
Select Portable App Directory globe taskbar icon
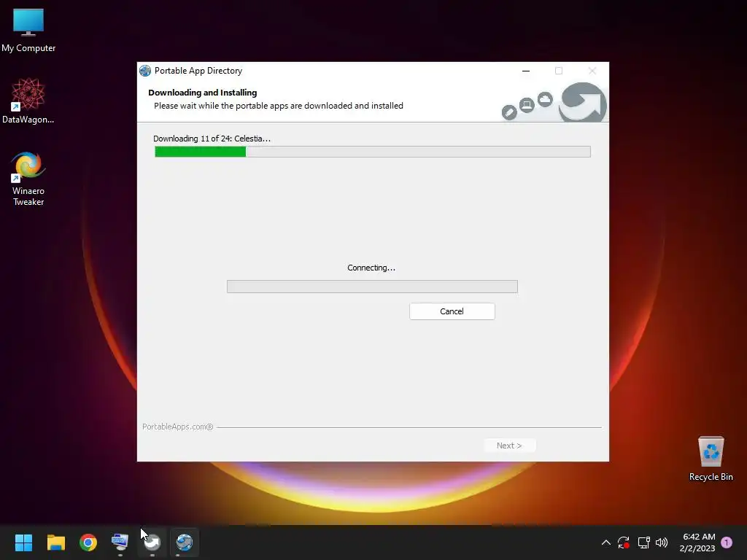click(x=184, y=542)
